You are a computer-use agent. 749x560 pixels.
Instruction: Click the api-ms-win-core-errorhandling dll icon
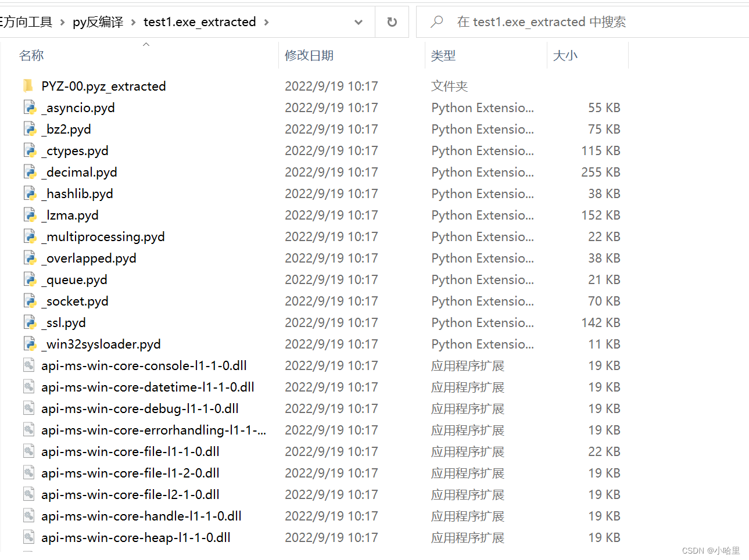tap(28, 429)
